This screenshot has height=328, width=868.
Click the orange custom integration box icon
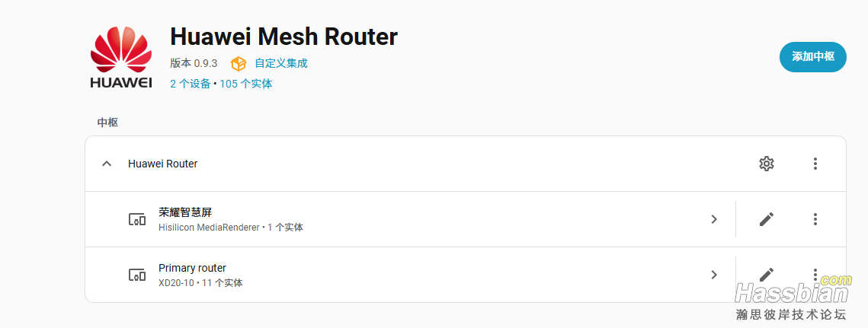[238, 64]
